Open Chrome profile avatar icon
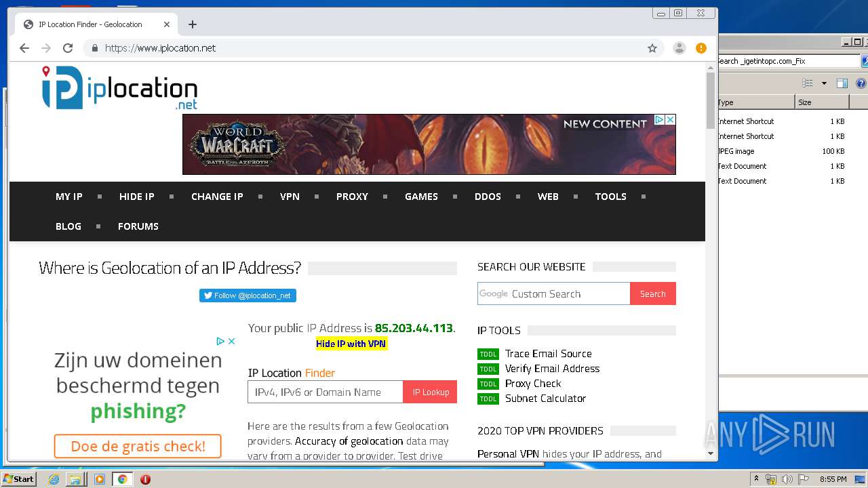The image size is (868, 488). click(679, 48)
